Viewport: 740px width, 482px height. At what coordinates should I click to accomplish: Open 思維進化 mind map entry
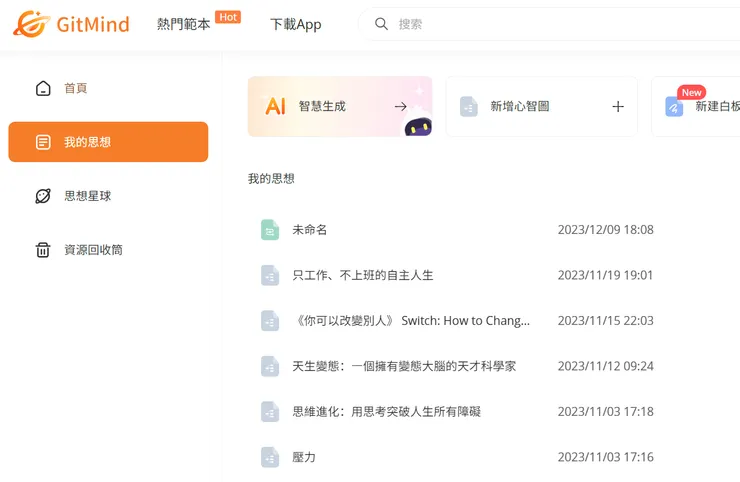coord(386,411)
